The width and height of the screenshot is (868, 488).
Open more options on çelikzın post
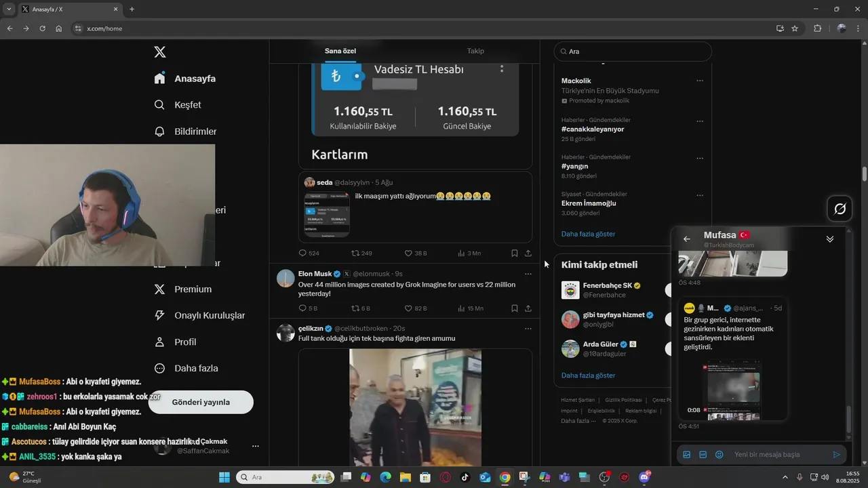pyautogui.click(x=528, y=328)
